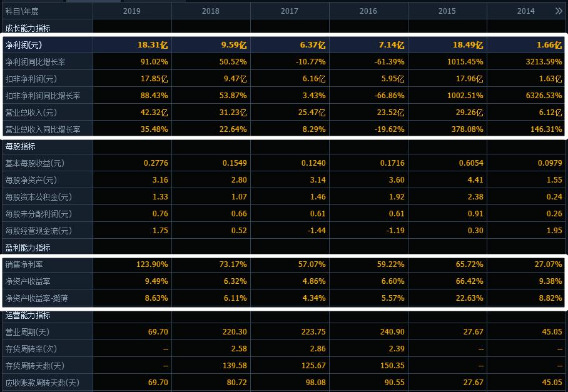The height and width of the screenshot is (392, 568).
Task: Select the 2019 year column header
Action: pyautogui.click(x=131, y=11)
